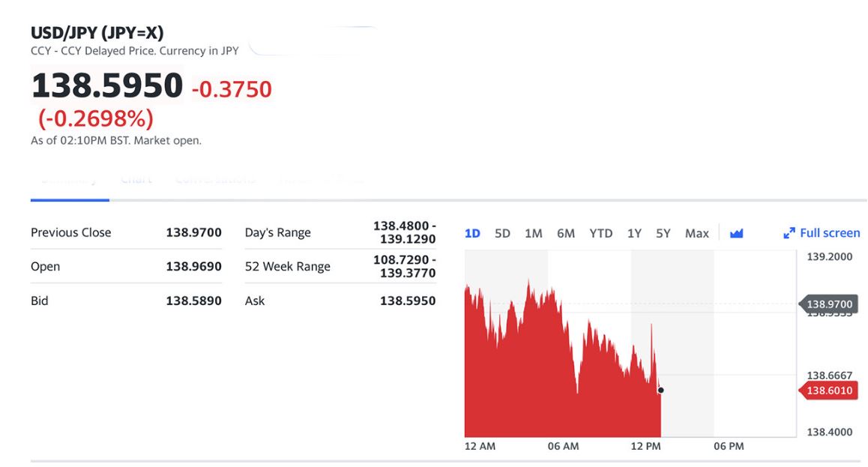Click the Bid value 138.5890

pos(193,301)
